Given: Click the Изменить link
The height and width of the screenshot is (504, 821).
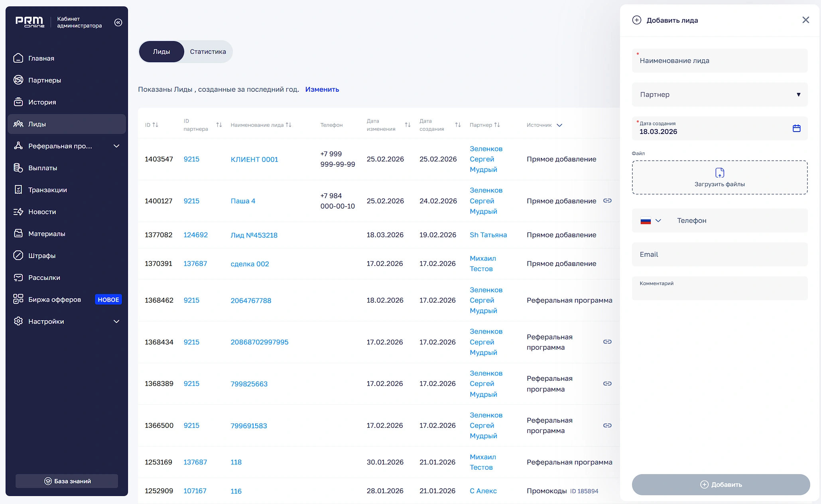Looking at the screenshot, I should point(322,89).
